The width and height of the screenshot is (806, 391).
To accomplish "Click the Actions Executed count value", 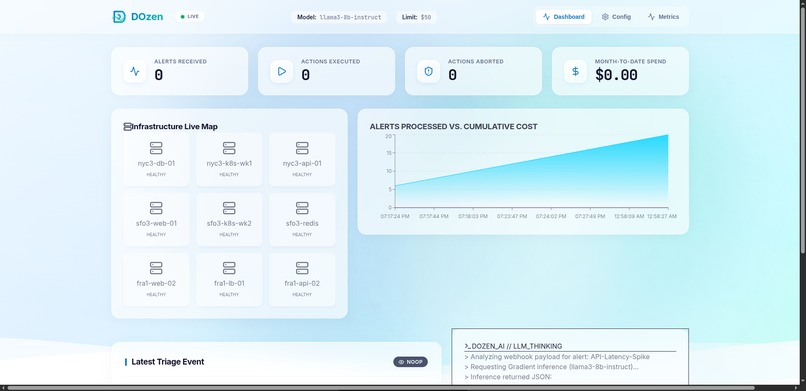I will point(305,75).
